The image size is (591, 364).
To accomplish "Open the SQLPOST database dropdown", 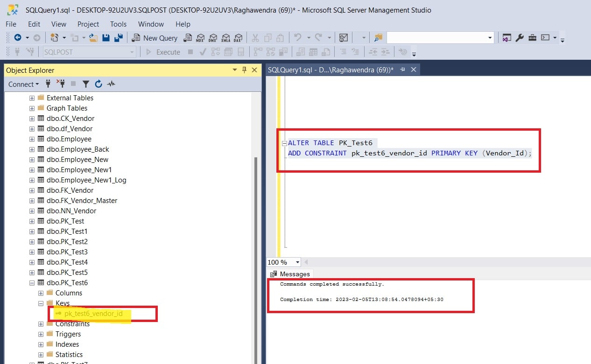I will click(132, 52).
